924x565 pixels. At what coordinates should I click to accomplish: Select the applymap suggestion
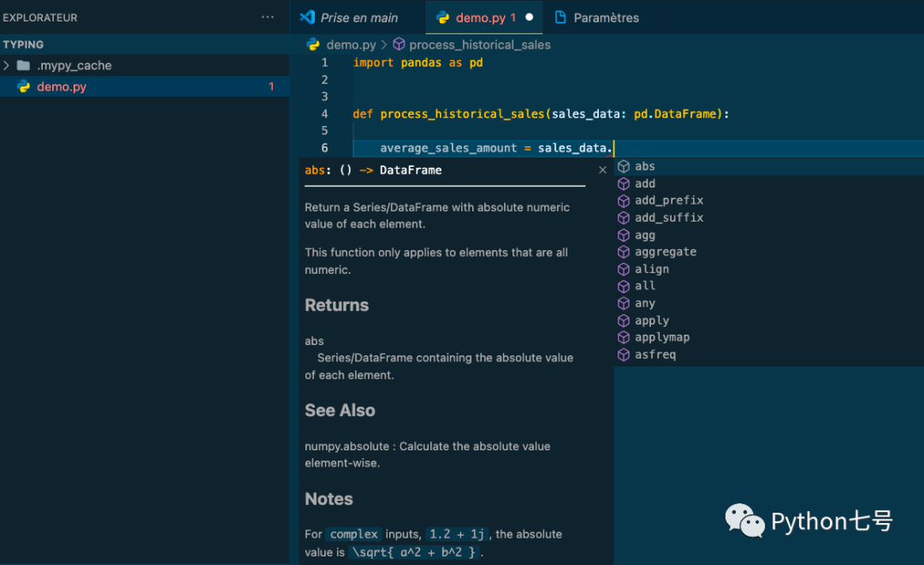pos(769,337)
